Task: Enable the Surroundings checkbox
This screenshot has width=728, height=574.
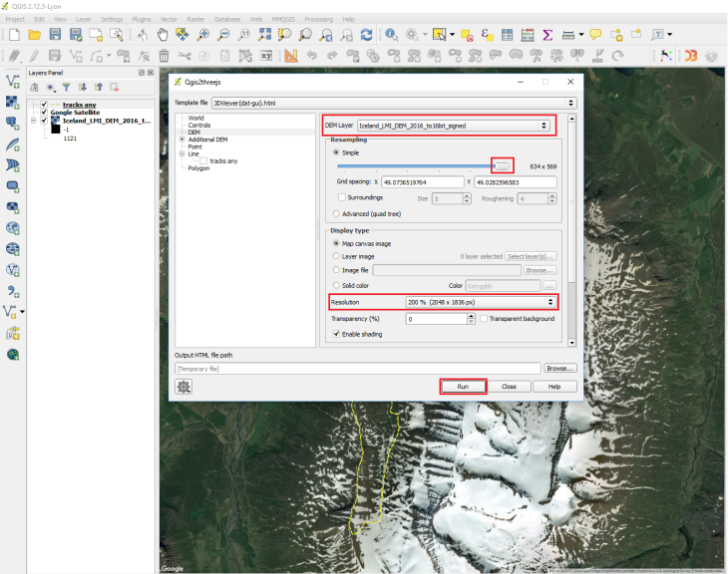Action: [342, 197]
